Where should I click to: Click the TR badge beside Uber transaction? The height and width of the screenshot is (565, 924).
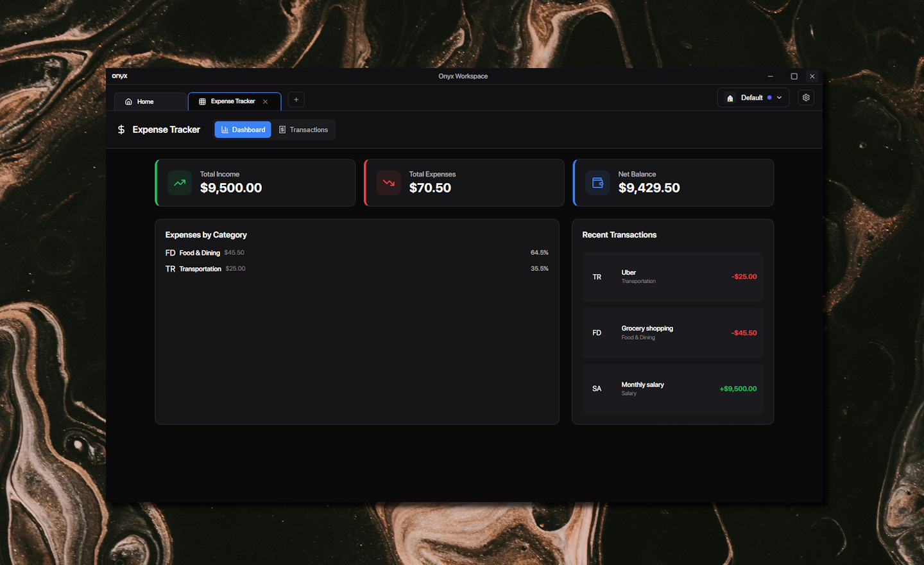tap(597, 277)
